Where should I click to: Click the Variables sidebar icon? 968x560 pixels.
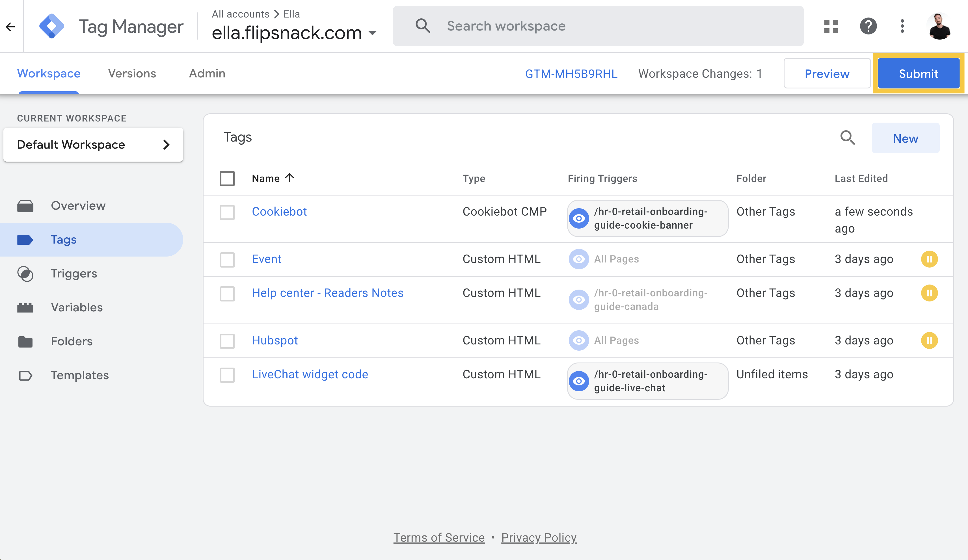tap(25, 307)
